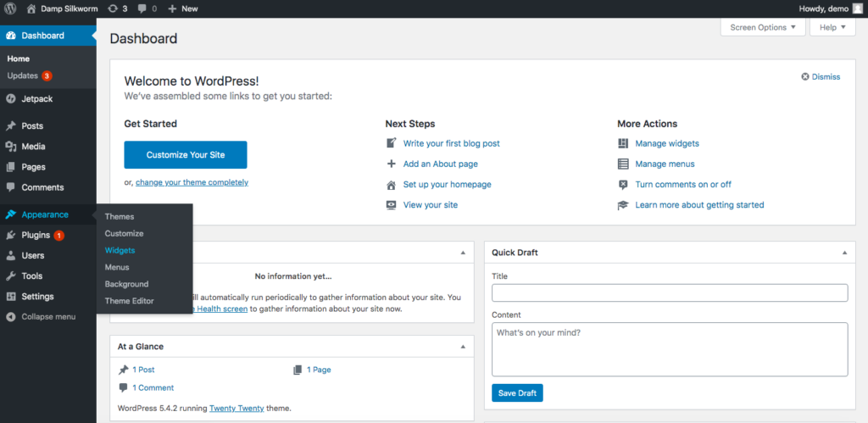Click the Settings sliders icon in sidebar

pyautogui.click(x=10, y=296)
